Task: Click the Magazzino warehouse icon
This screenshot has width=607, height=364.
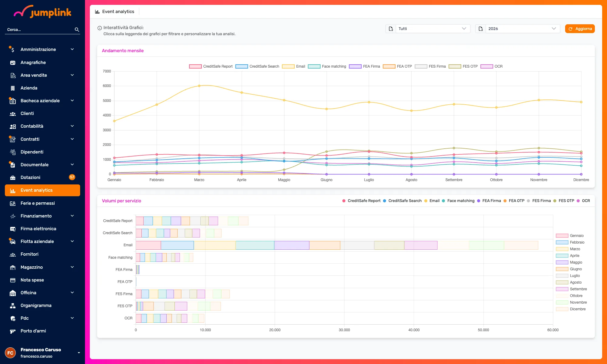Action: (x=13, y=267)
